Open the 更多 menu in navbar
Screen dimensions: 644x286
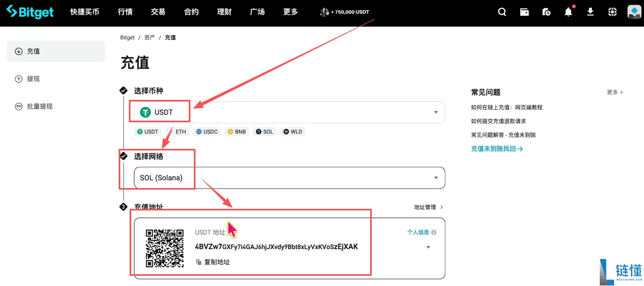tap(291, 12)
